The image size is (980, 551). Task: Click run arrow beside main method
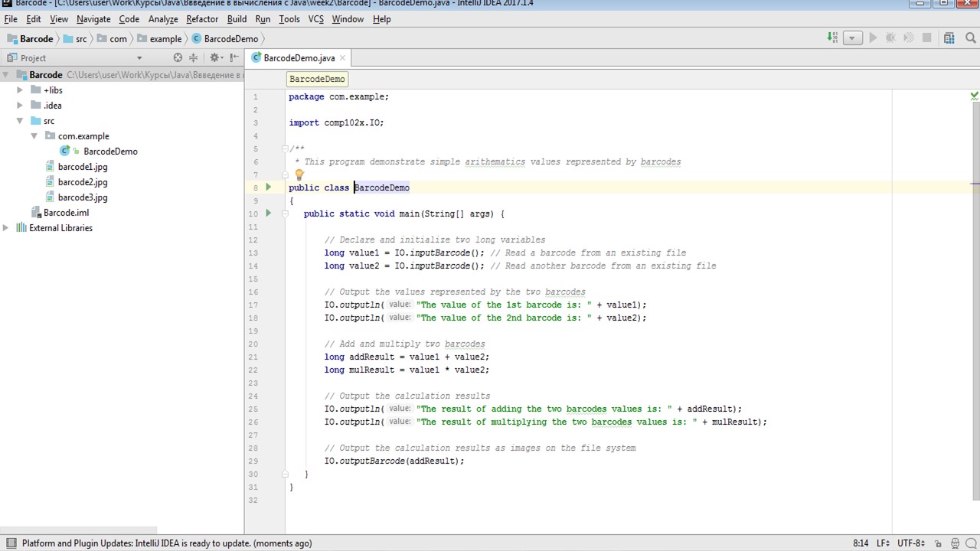268,214
